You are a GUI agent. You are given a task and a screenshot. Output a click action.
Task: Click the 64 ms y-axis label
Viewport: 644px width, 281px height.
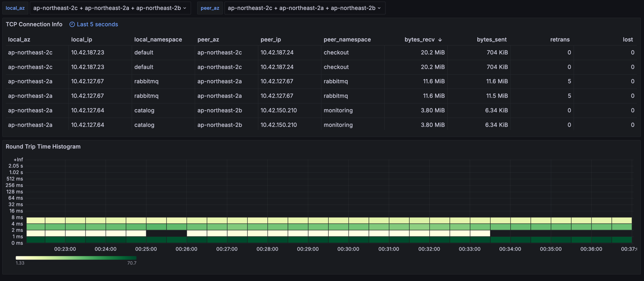point(16,198)
